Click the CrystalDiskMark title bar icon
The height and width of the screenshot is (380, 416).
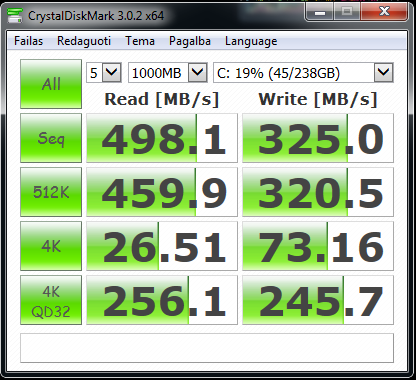[15, 15]
